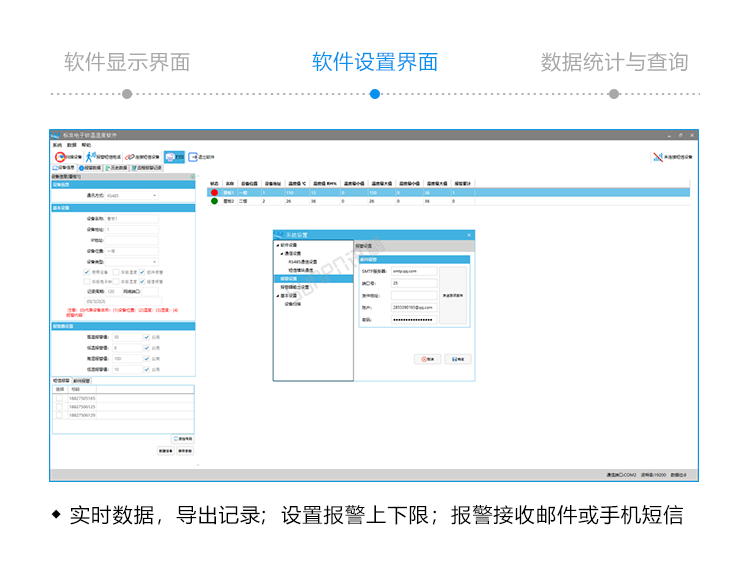This screenshot has width=750, height=579.
Task: Toggle the high humidity alarm enable checkbox
Action: [x=146, y=358]
